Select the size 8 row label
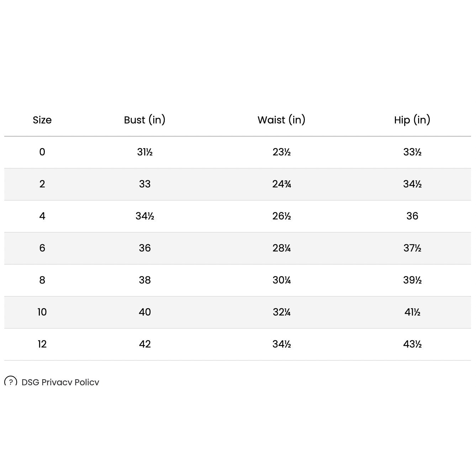 [42, 280]
